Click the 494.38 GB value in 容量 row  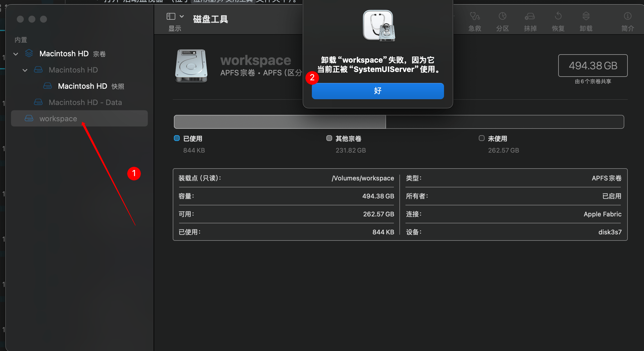coord(378,196)
